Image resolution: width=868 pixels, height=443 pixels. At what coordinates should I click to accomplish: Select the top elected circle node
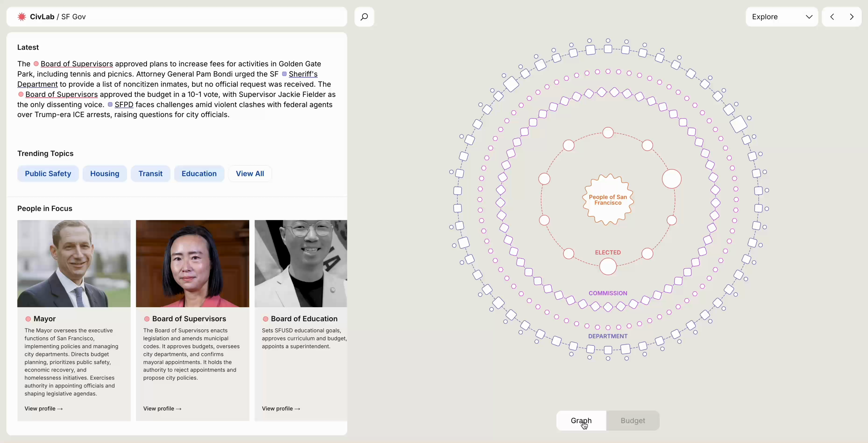pyautogui.click(x=608, y=133)
